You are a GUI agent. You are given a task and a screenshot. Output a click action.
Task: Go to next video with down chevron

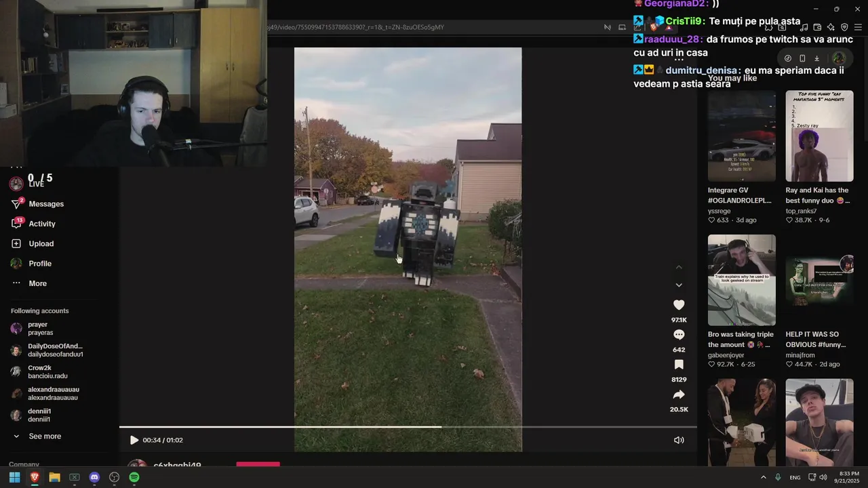click(679, 285)
